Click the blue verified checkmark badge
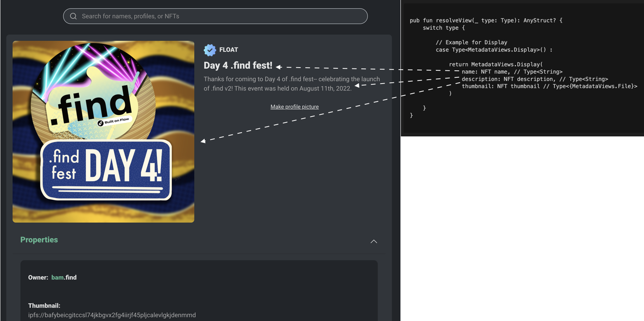644x321 pixels. pyautogui.click(x=210, y=50)
